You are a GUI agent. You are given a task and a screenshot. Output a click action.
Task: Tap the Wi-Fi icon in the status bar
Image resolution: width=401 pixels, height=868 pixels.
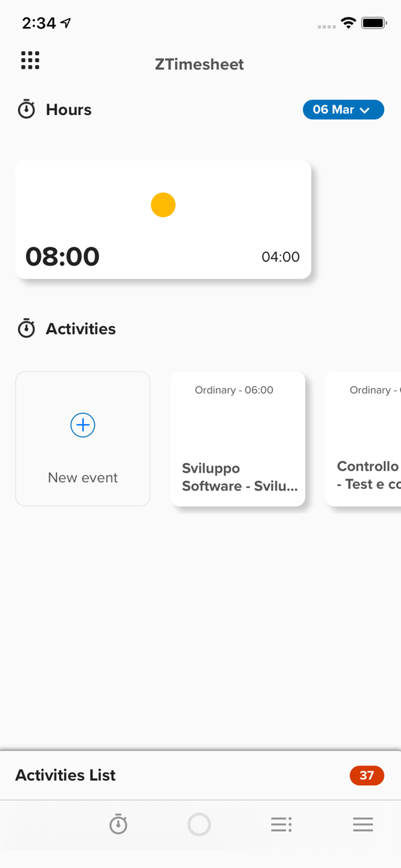pos(348,23)
